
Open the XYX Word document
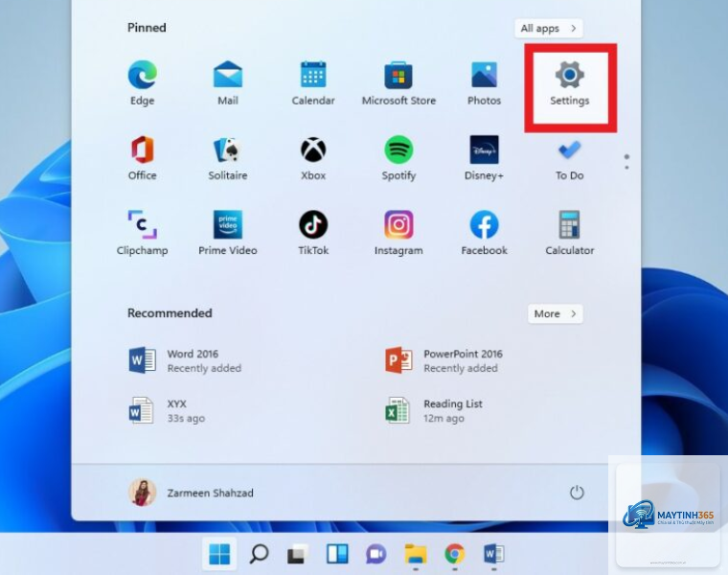167,410
